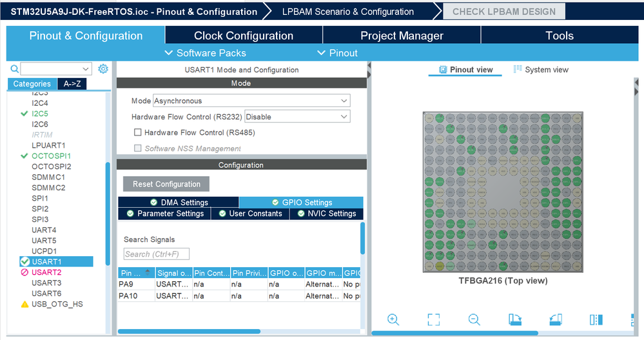Click the System view grid icon
The image size is (644, 340).
[x=518, y=69]
